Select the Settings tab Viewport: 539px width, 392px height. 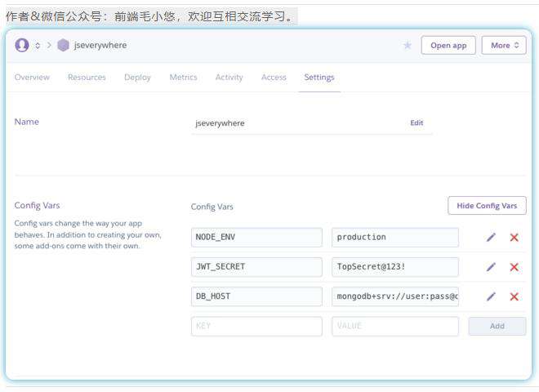319,78
